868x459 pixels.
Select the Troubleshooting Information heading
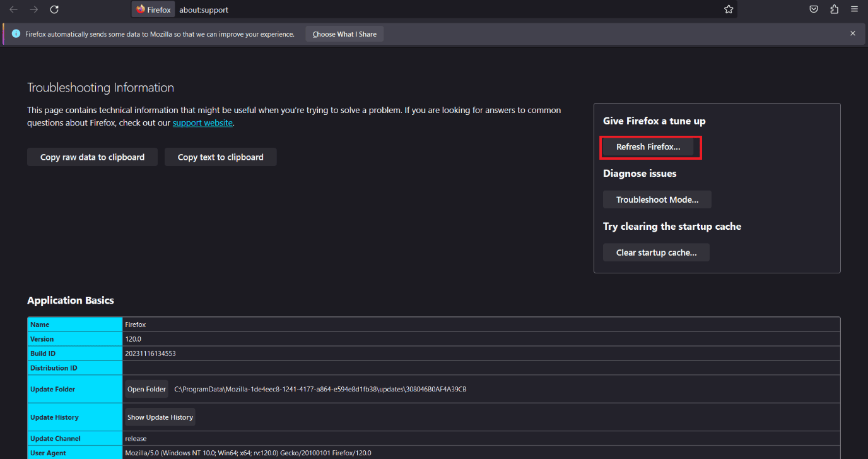100,88
